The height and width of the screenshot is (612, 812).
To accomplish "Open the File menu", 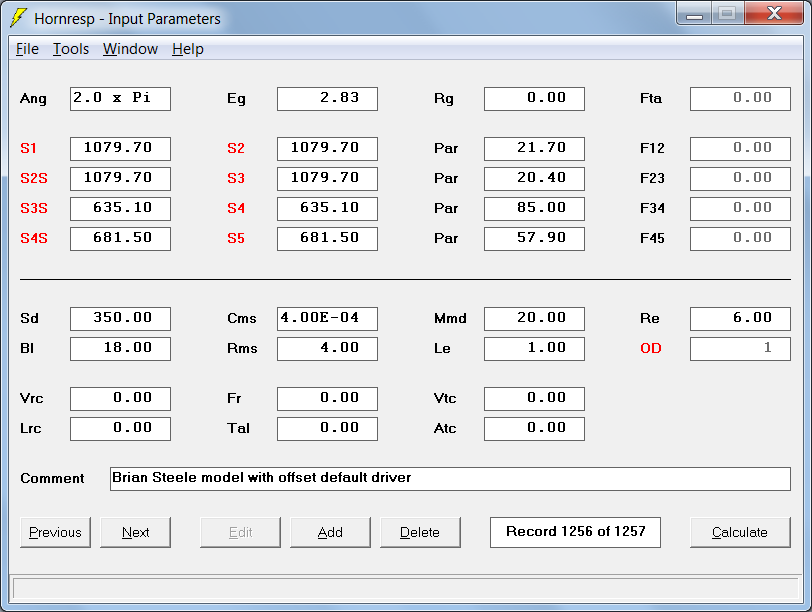I will [27, 49].
